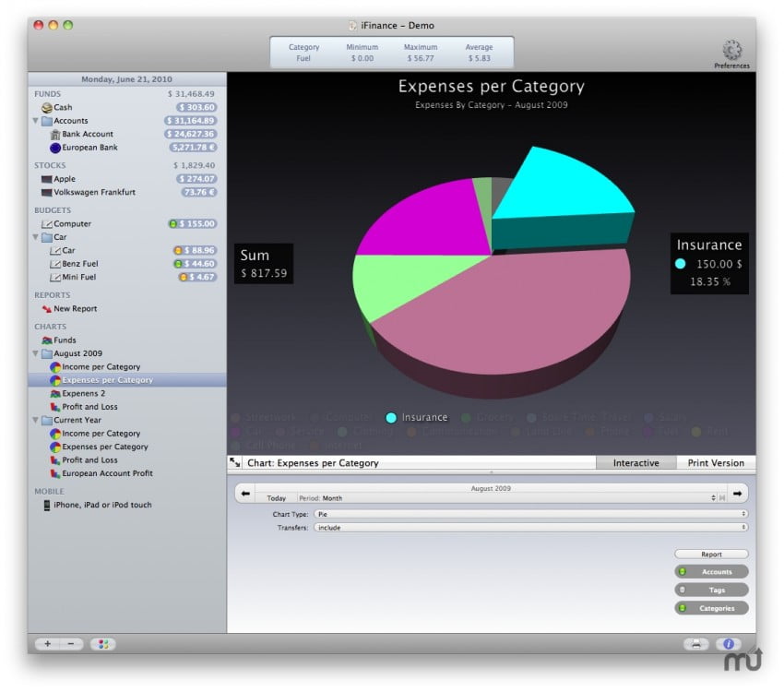This screenshot has height=692, width=784.
Task: Open the Chart Type dropdown
Action: (x=530, y=513)
